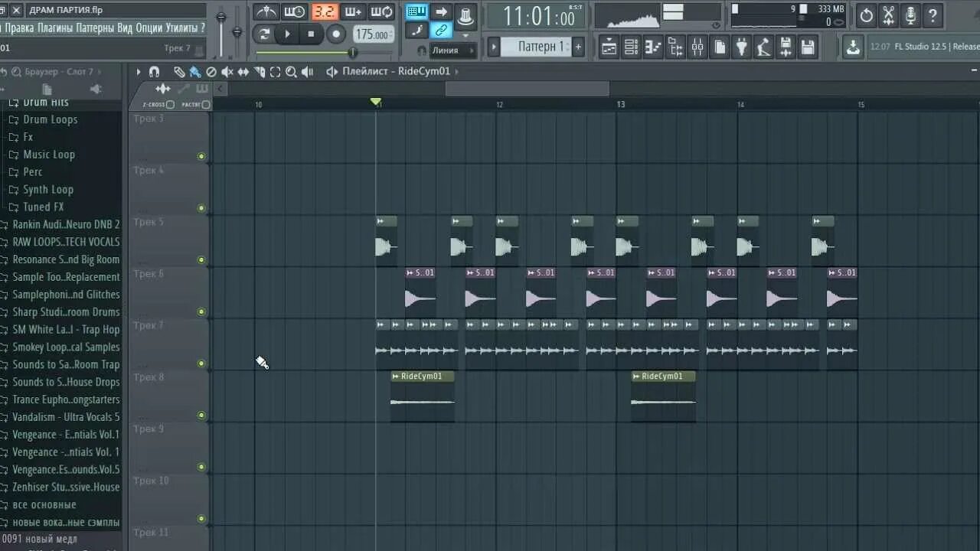Toggle loop recording button
Screen dimensions: 980x551
(x=381, y=11)
